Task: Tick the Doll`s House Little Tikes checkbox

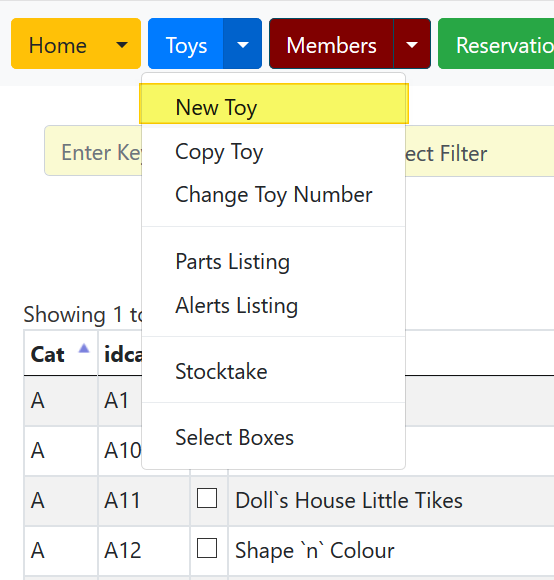Action: (207, 498)
